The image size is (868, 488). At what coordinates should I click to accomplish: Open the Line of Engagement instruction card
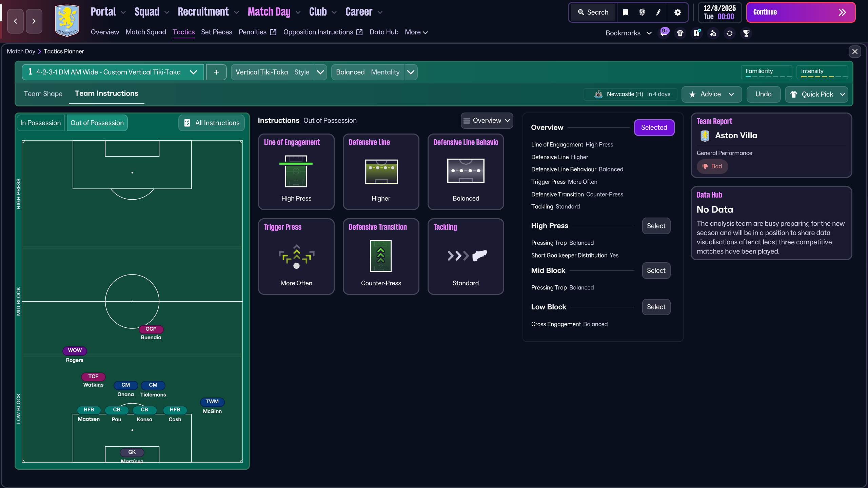[296, 171]
